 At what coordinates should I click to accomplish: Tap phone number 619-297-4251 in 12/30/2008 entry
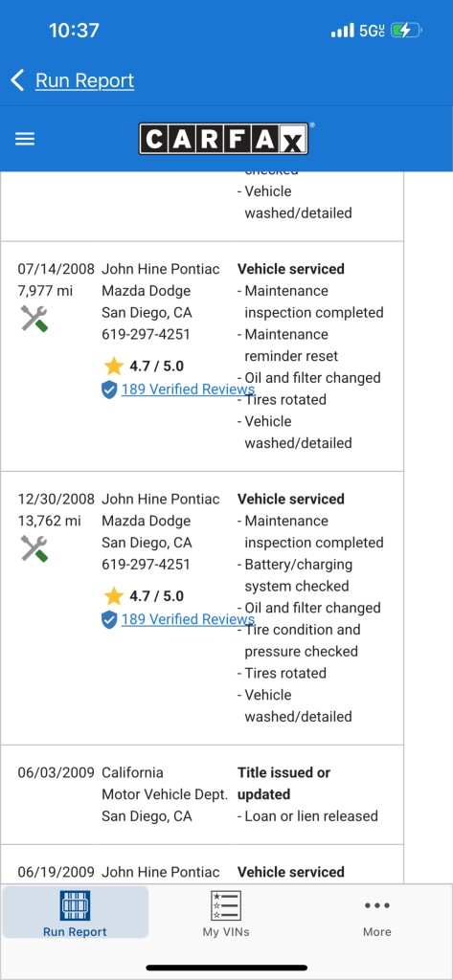coord(146,565)
